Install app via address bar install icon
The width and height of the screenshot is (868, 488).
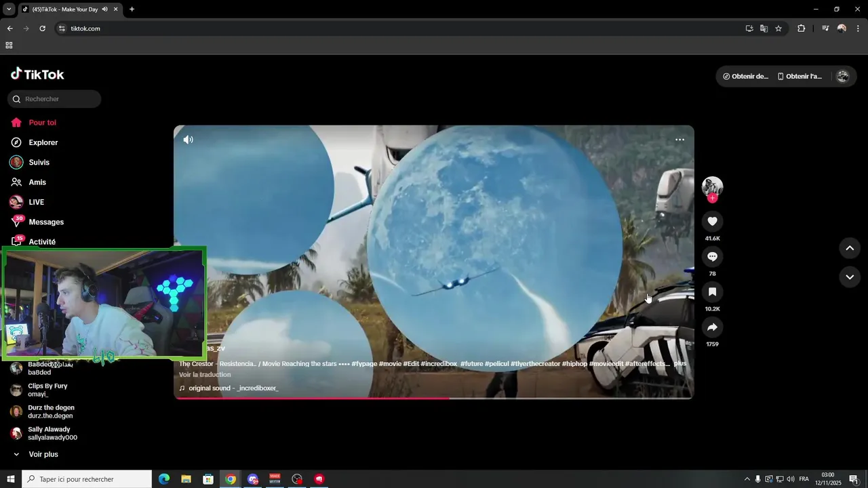click(749, 28)
